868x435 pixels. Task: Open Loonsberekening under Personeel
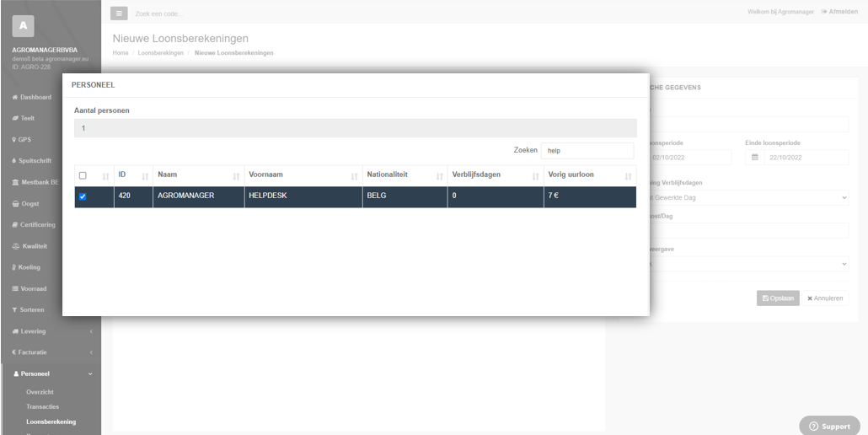click(51, 422)
